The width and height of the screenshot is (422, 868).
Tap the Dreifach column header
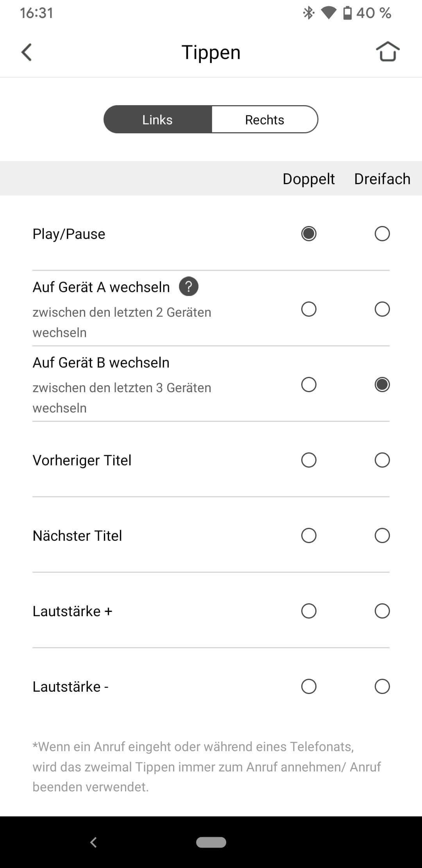(382, 179)
